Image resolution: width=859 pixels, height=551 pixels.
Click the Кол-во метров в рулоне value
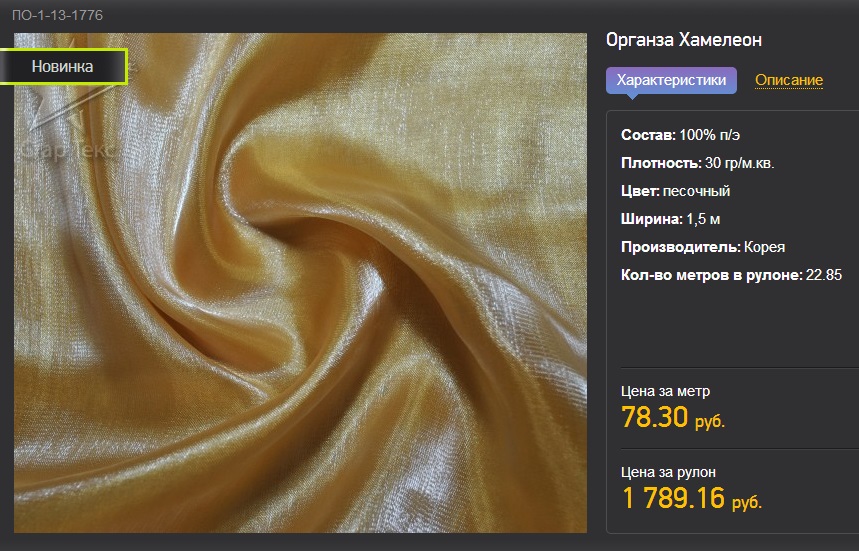pyautogui.click(x=824, y=275)
